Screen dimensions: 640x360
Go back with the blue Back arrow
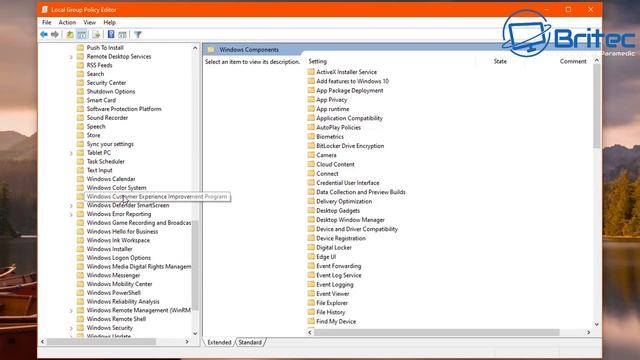pyautogui.click(x=44, y=35)
